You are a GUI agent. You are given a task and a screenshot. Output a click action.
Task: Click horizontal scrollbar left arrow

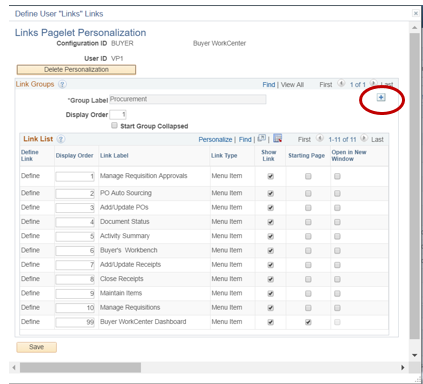click(14, 367)
